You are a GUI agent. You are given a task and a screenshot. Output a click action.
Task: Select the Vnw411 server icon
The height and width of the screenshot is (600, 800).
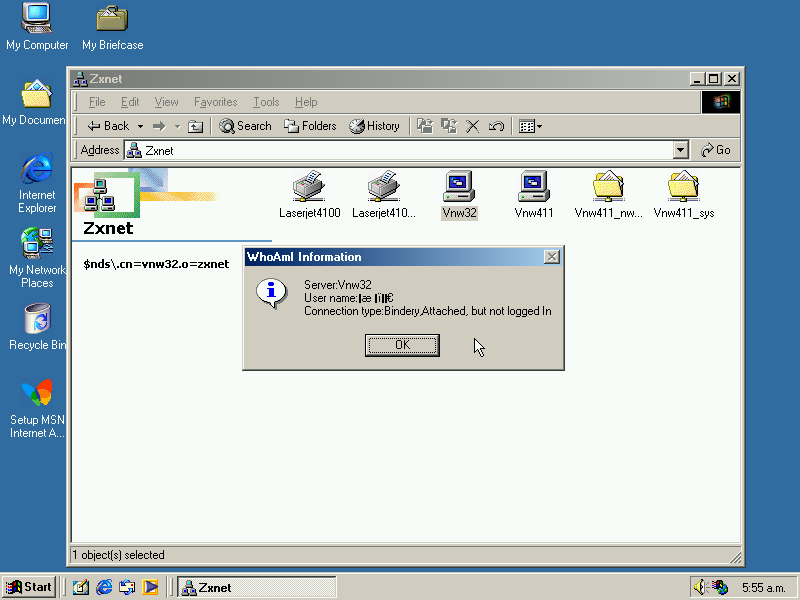[534, 194]
